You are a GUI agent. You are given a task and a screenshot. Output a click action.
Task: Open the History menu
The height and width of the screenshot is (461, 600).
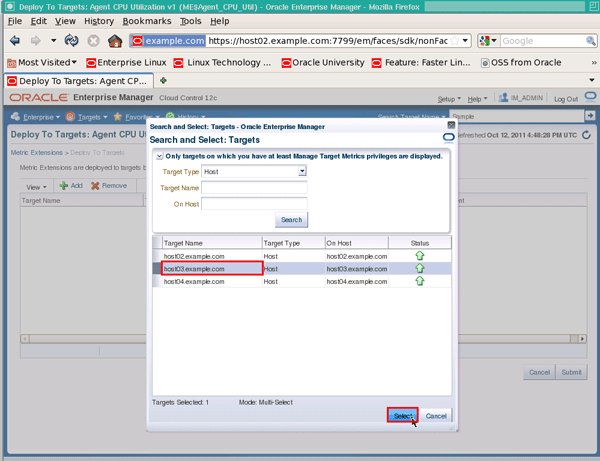click(x=99, y=21)
